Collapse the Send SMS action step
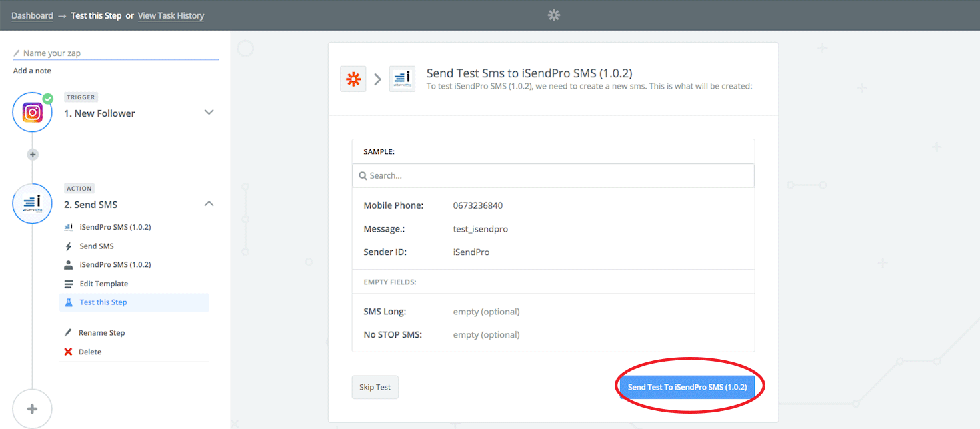 pyautogui.click(x=209, y=203)
